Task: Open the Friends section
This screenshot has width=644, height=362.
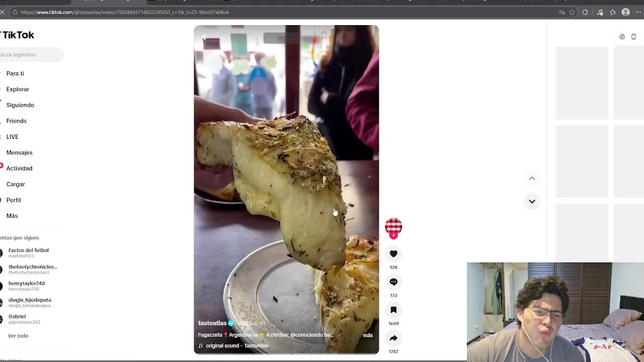Action: tap(16, 121)
